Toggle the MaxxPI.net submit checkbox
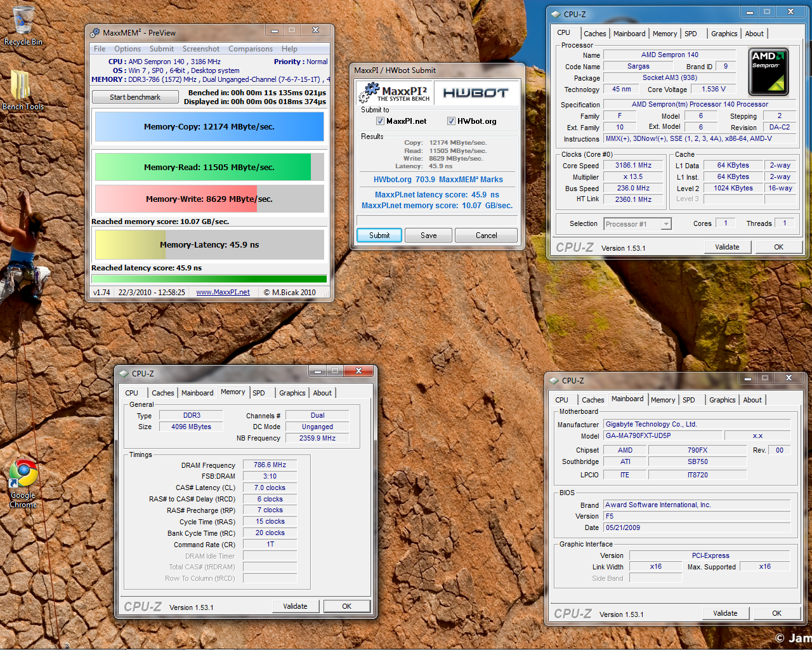 click(x=380, y=121)
